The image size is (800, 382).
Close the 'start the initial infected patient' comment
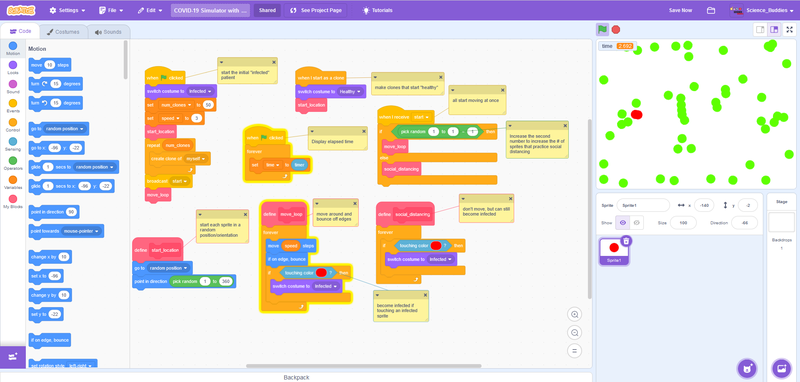coord(273,62)
